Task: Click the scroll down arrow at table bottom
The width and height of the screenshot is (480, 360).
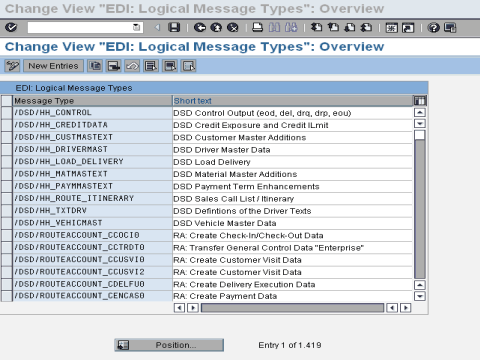Action: coord(420,296)
